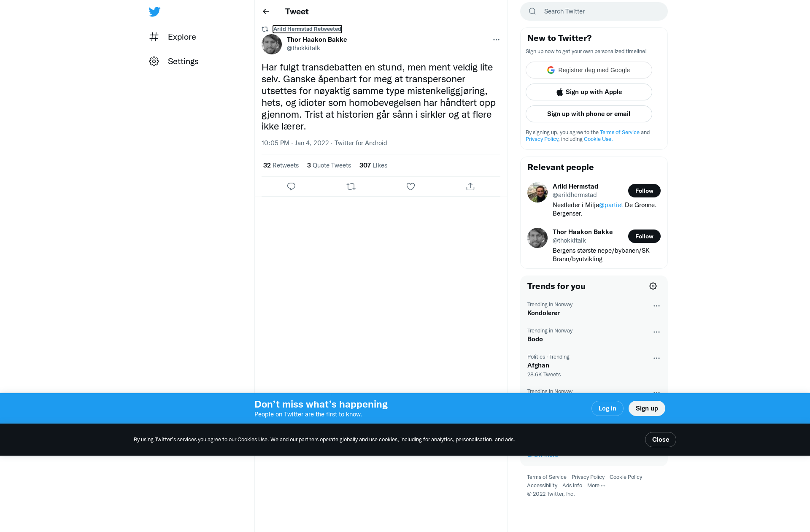Open share options via the share icon
Viewport: 810px width, 532px height.
[470, 186]
